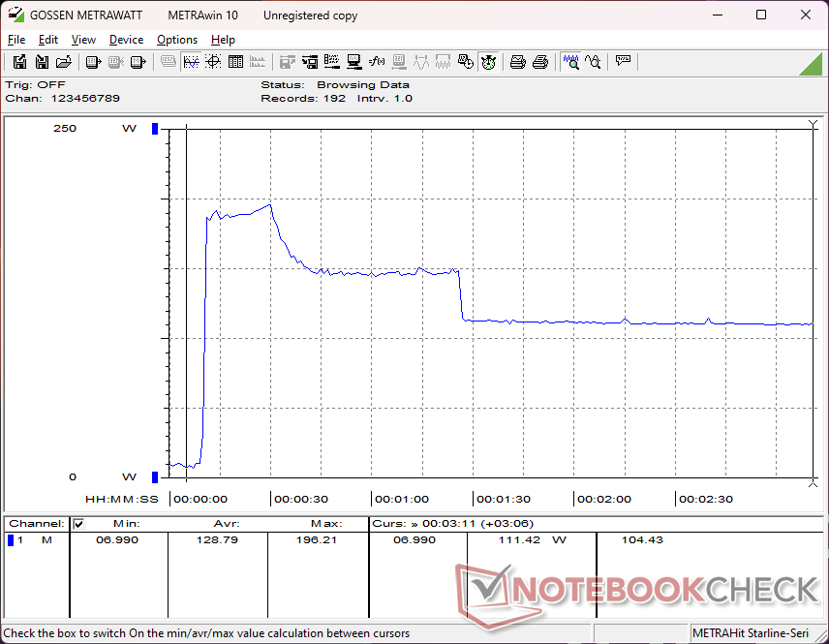The height and width of the screenshot is (644, 829).
Task: Click the greyed envelope waveform icon
Action: [x=443, y=62]
